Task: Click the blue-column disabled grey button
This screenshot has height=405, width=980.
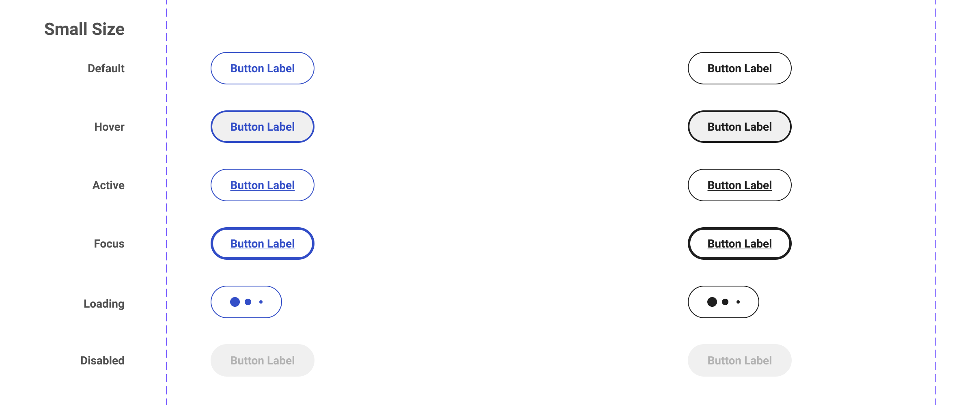Action: click(262, 360)
